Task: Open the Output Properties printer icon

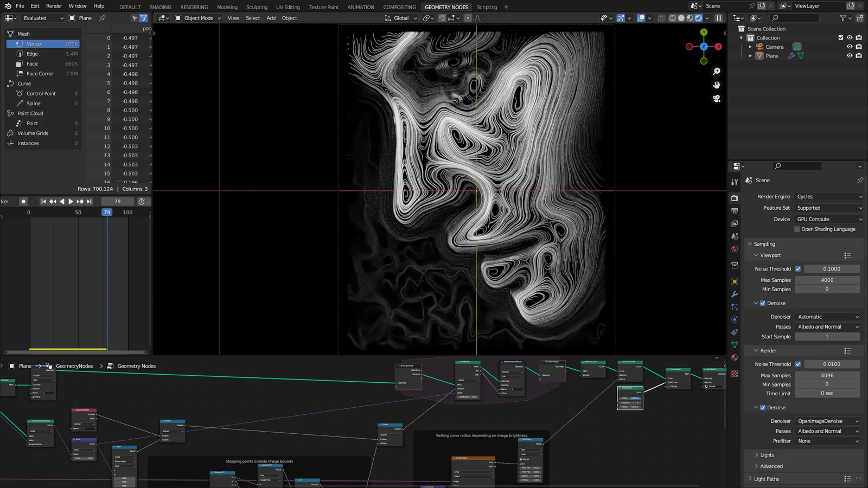Action: (735, 211)
